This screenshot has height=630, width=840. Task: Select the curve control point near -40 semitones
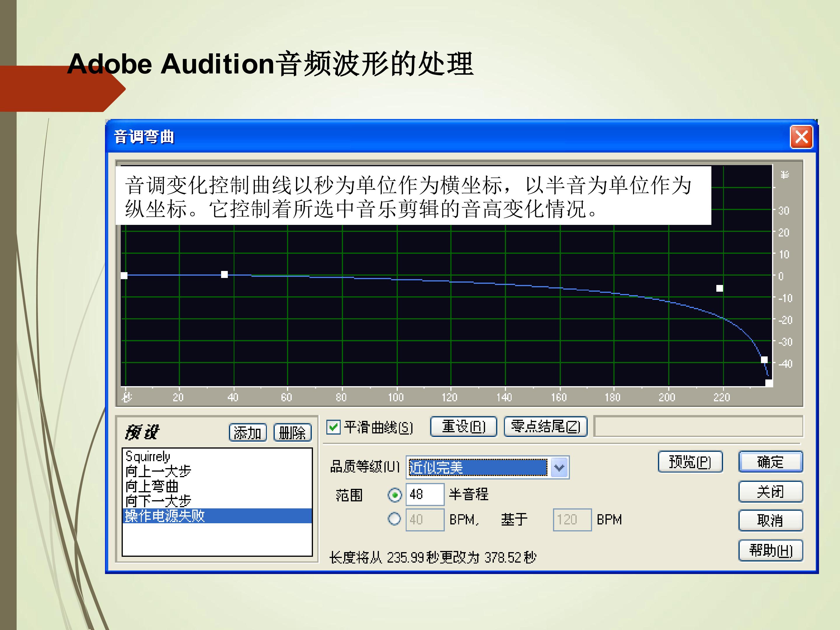click(x=764, y=360)
